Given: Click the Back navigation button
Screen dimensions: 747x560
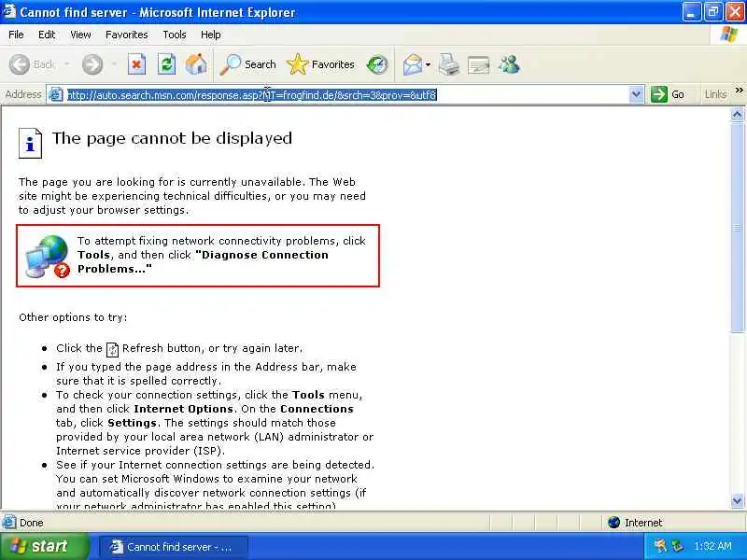Looking at the screenshot, I should click(x=33, y=64).
